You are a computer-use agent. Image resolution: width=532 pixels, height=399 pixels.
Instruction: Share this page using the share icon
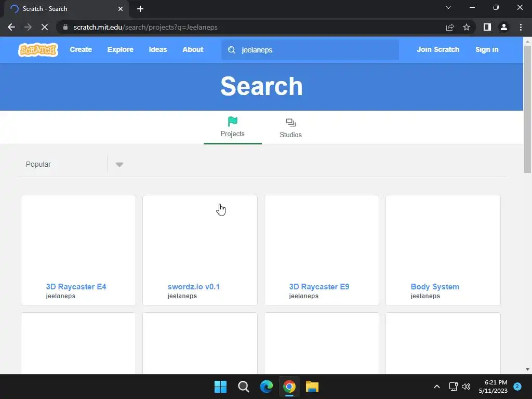pyautogui.click(x=450, y=27)
